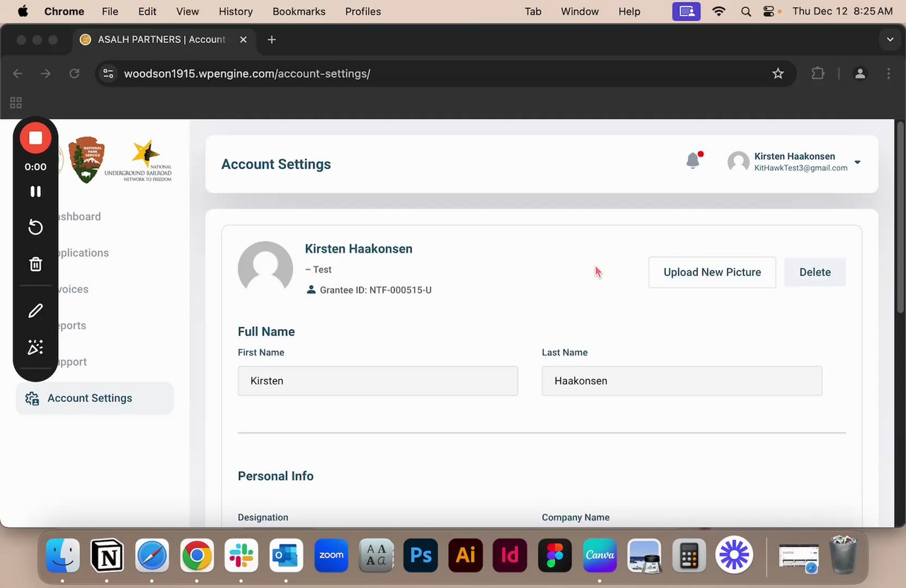Click Delete picture button
Viewport: 906px width, 588px height.
coord(815,272)
